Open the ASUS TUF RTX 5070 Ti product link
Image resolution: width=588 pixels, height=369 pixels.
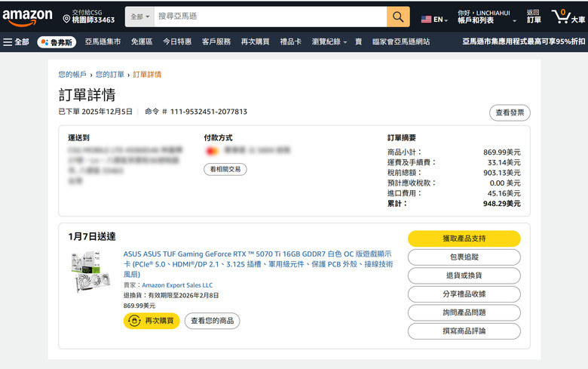(x=258, y=264)
